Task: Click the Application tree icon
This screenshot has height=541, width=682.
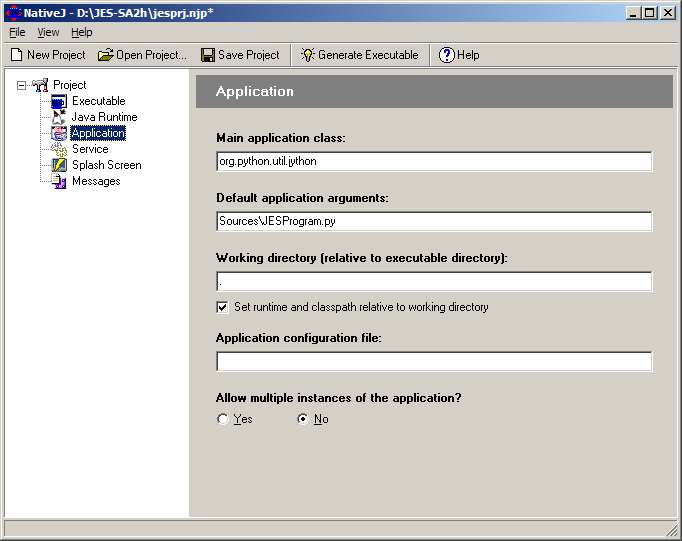Action: click(59, 133)
